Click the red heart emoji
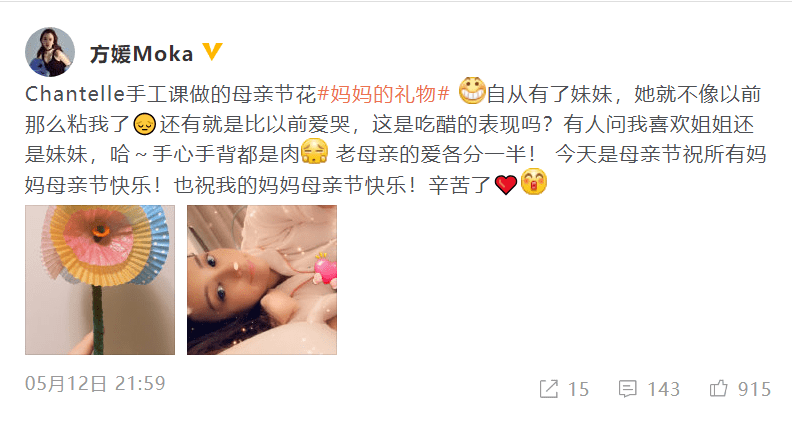The image size is (792, 424). coord(506,184)
